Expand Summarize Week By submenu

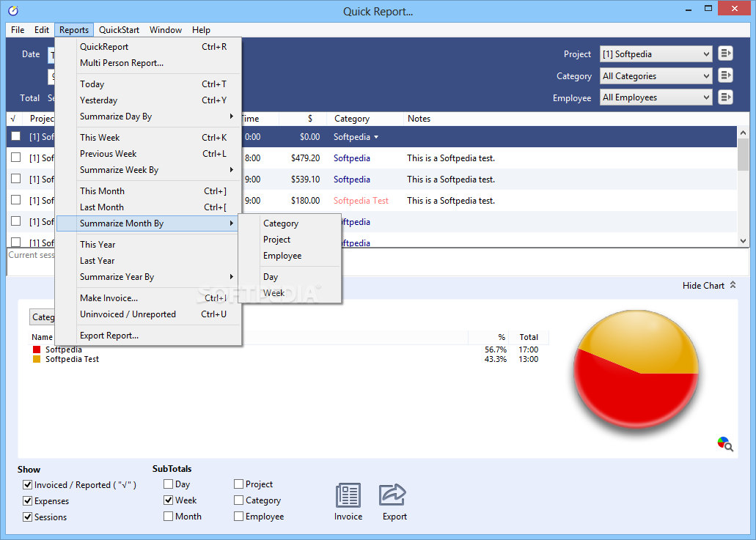[149, 170]
